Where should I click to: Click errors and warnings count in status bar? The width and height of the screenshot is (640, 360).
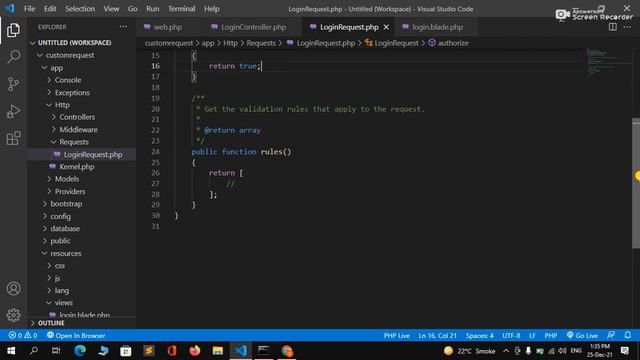pos(23,336)
